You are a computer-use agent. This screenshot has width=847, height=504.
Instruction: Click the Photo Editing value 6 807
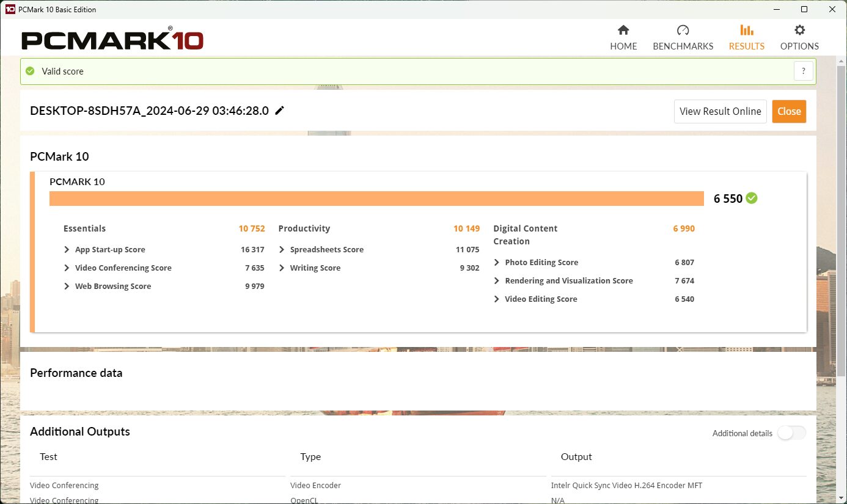pos(684,262)
